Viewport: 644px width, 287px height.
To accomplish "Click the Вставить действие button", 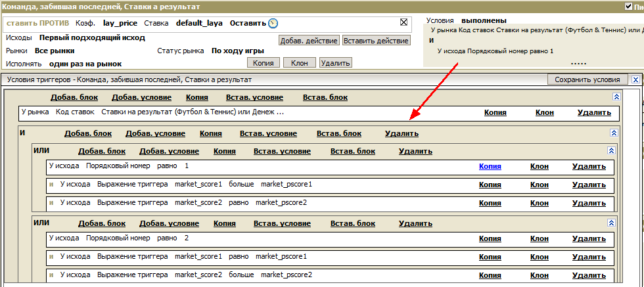I will click(x=376, y=41).
